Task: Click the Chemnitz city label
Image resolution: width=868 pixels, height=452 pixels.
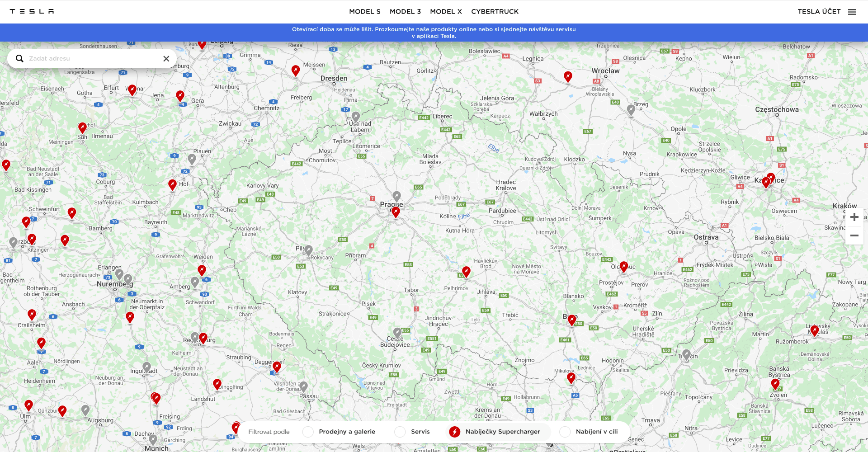Action: 266,108
